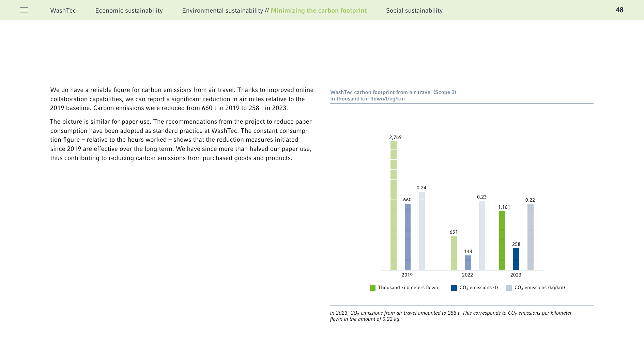Viewport: 644px width, 362px height.
Task: Click the bright green 2023 kilometers bar
Action: (x=502, y=240)
